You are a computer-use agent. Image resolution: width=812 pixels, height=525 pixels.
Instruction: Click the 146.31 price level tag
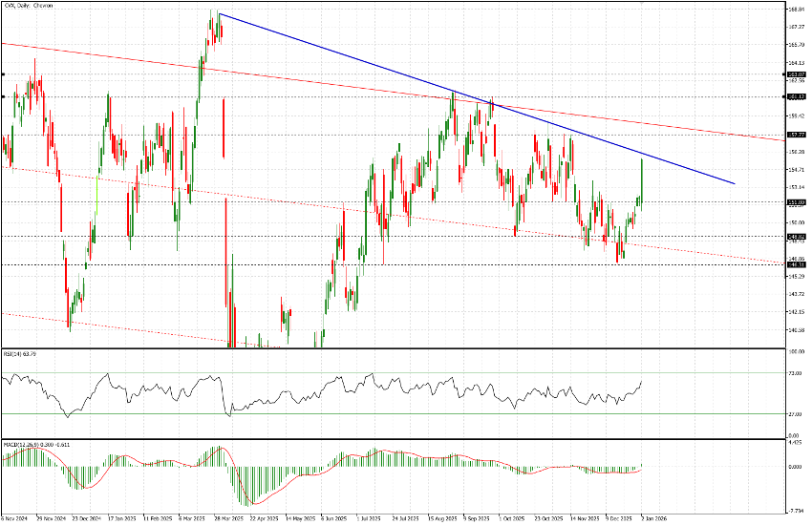pyautogui.click(x=797, y=264)
